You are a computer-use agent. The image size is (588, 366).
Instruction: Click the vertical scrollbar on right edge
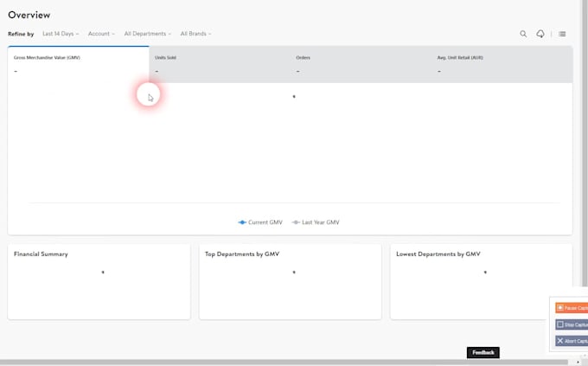tap(585, 143)
